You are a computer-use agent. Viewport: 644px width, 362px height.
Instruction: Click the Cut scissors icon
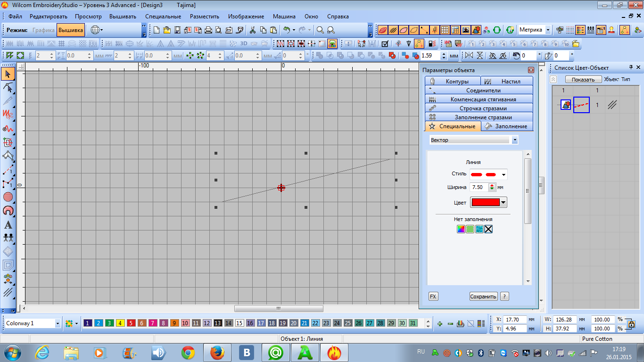pyautogui.click(x=253, y=30)
